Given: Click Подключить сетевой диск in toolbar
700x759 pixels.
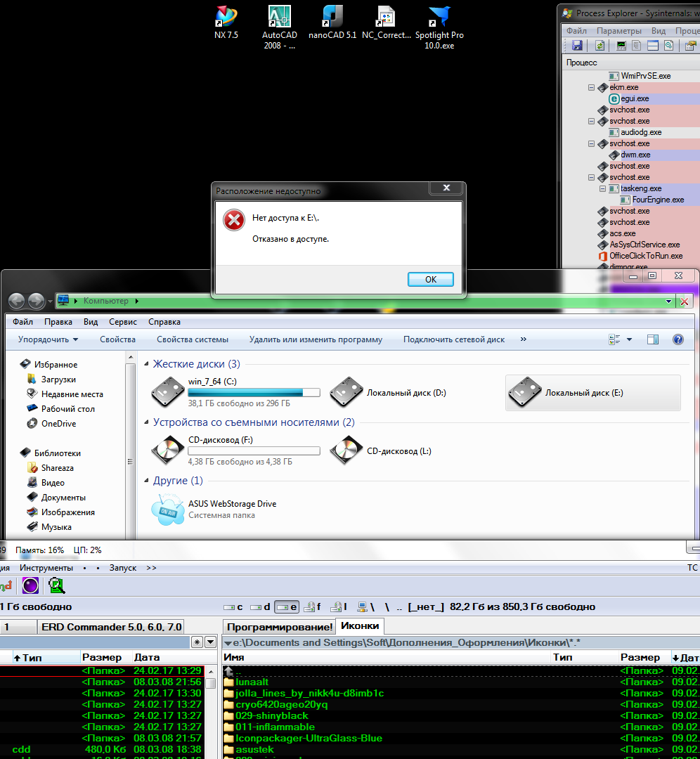Looking at the screenshot, I should pos(453,339).
